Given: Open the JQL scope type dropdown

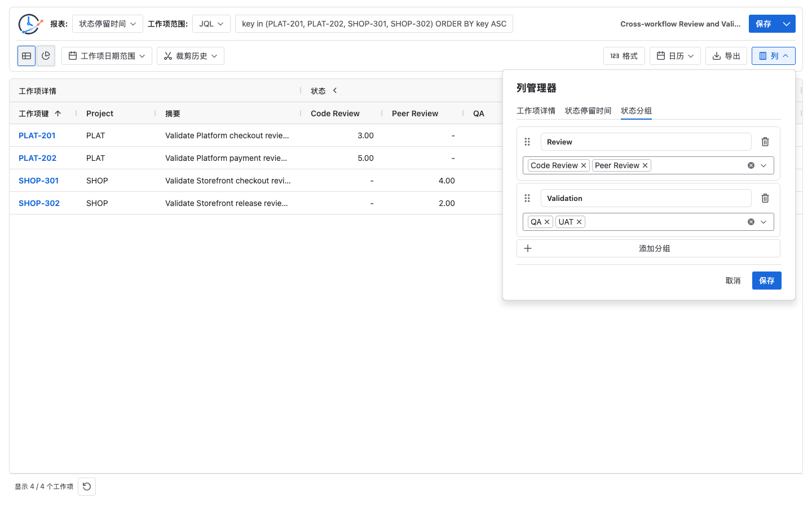Looking at the screenshot, I should 211,24.
